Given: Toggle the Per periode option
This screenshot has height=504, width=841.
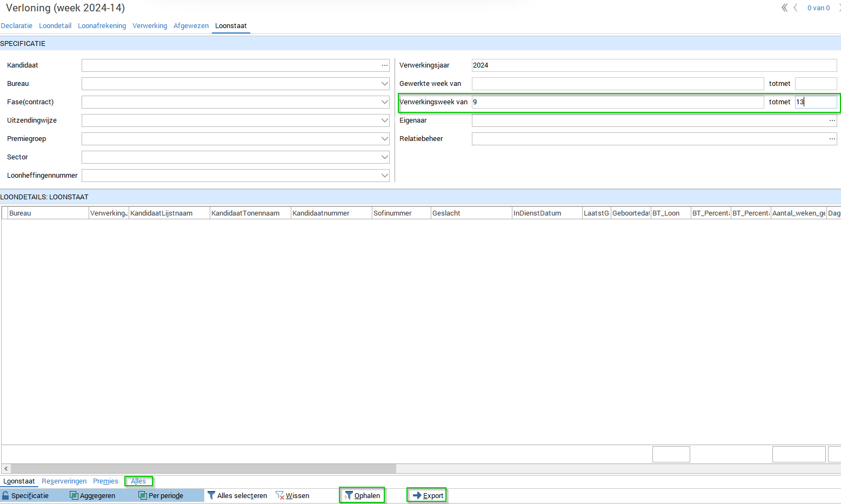Looking at the screenshot, I should point(161,495).
